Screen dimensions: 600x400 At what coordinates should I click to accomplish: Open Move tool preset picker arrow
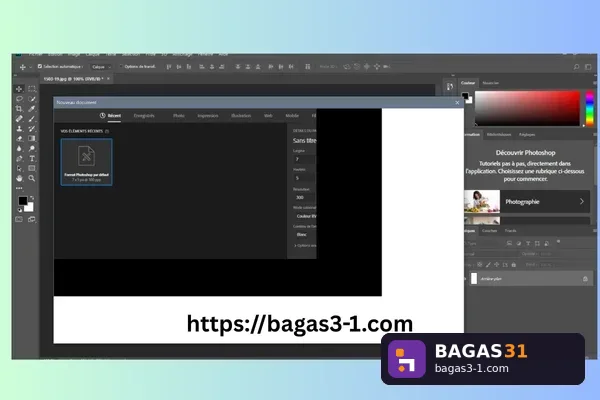click(31, 67)
